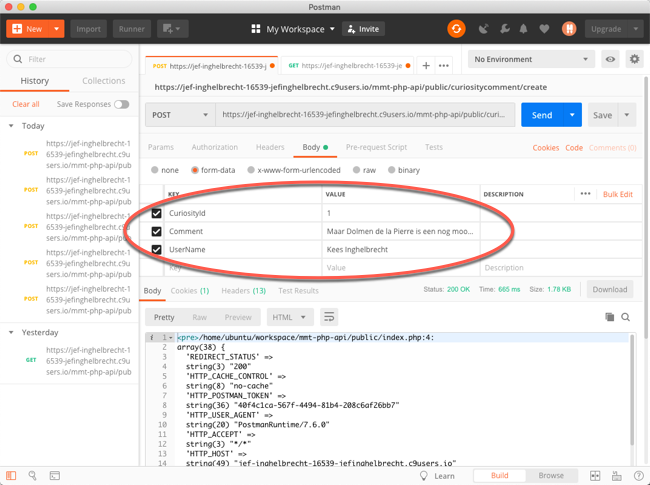Click the Import button
Screen dimensions: 650x485
pyautogui.click(x=88, y=29)
